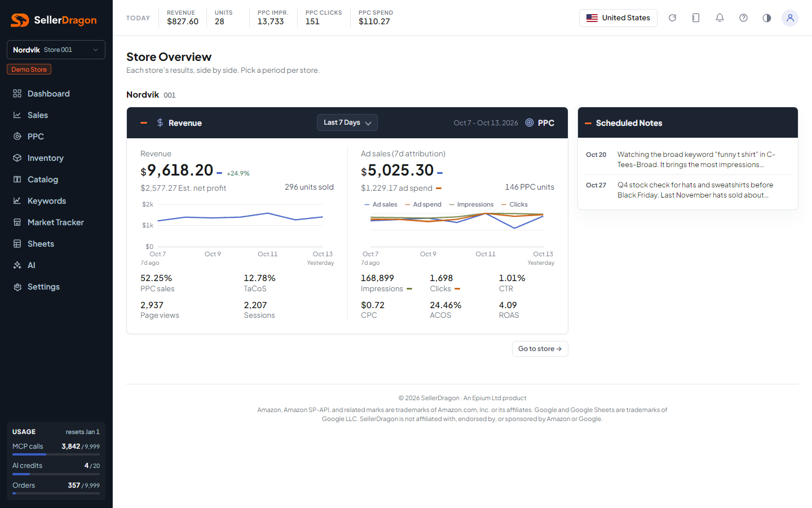This screenshot has width=812, height=508.
Task: Click the Go to store button
Action: point(540,349)
